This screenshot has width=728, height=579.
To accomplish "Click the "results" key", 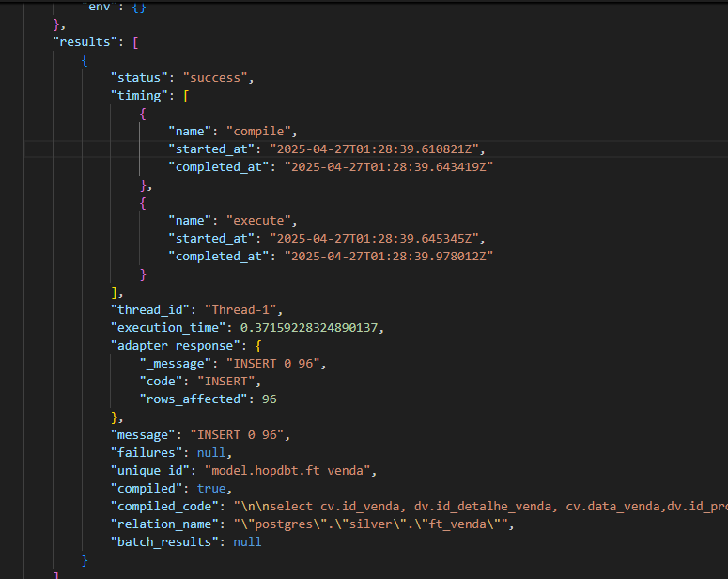I will click(x=85, y=41).
